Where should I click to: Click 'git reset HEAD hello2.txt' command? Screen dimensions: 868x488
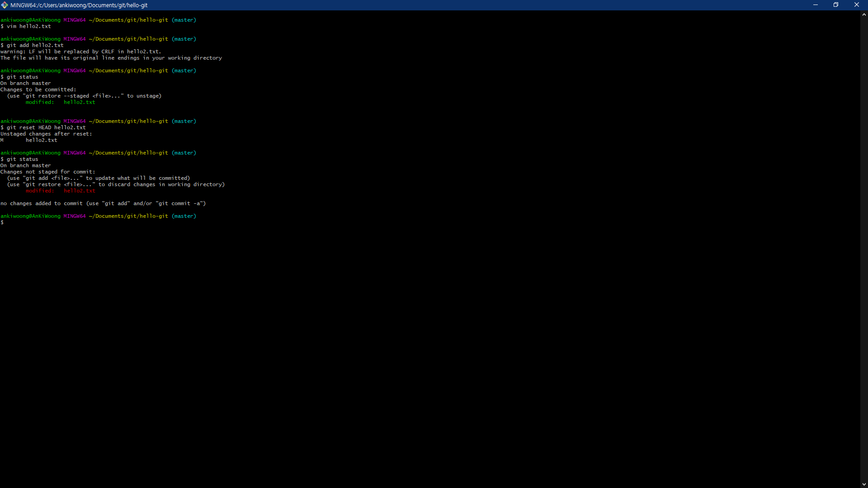(x=46, y=128)
